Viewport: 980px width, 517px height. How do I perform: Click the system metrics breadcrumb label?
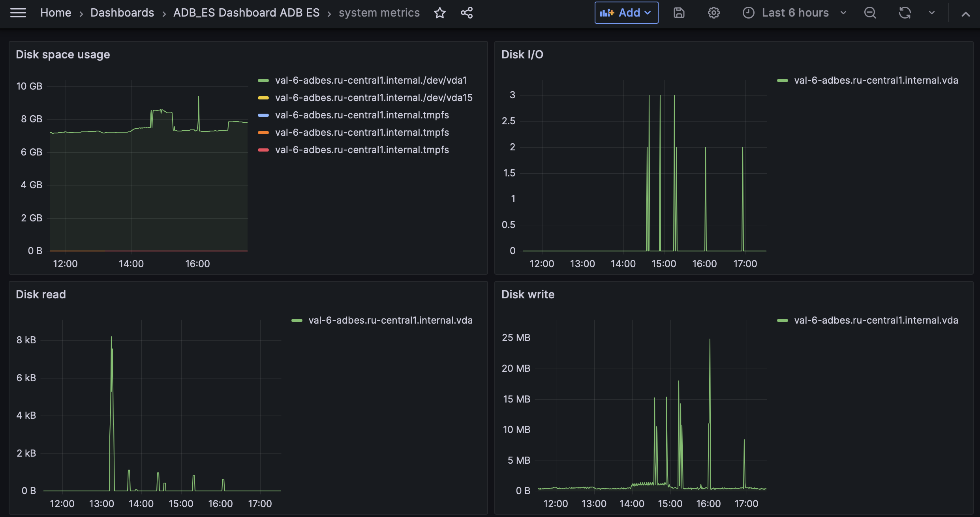point(379,12)
